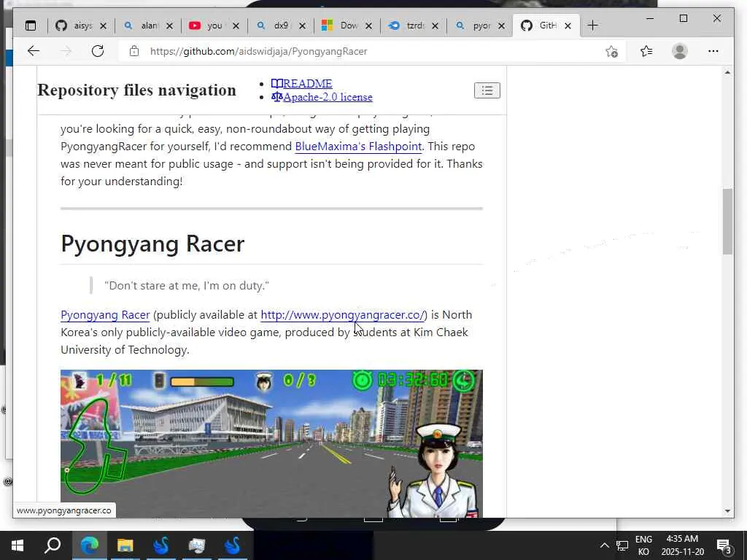Switch to the 'dx9' search tab
747x560 pixels.
[274, 26]
